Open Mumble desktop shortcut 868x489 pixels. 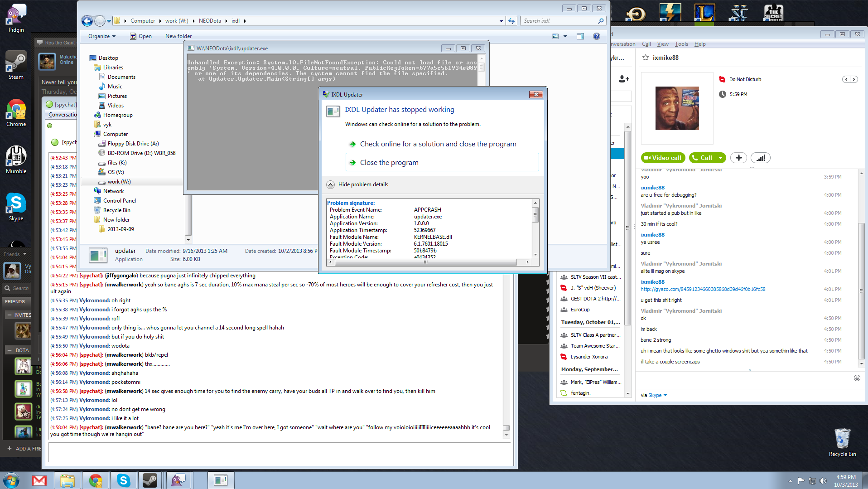click(16, 160)
